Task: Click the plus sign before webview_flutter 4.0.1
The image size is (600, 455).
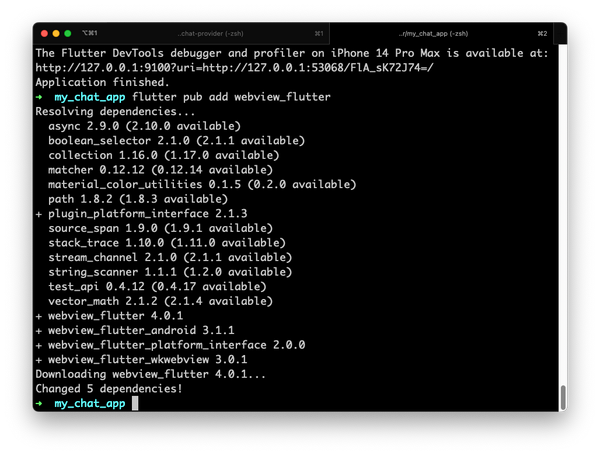Action: coord(39,316)
